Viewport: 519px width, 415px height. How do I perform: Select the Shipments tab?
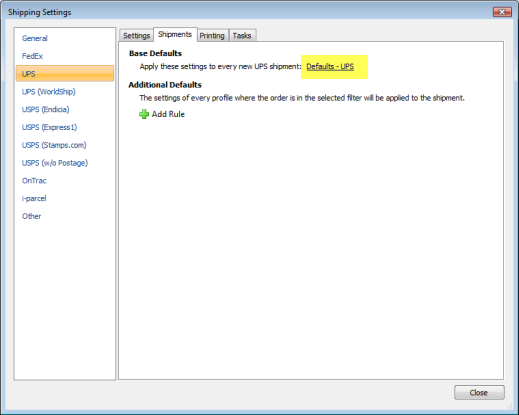175,34
